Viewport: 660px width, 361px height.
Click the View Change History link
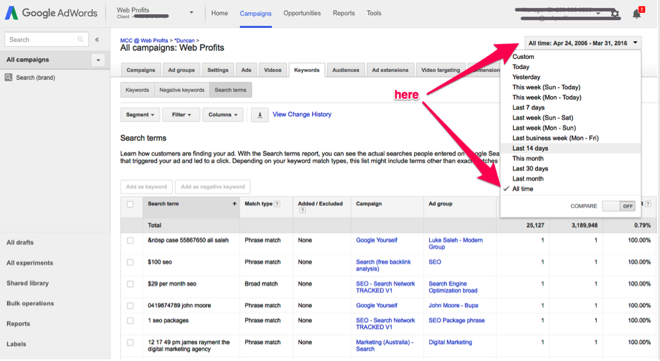(302, 114)
